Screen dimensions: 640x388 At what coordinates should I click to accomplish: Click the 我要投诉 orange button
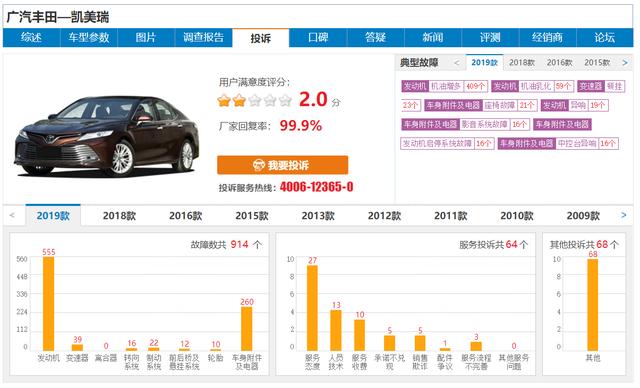[282, 165]
